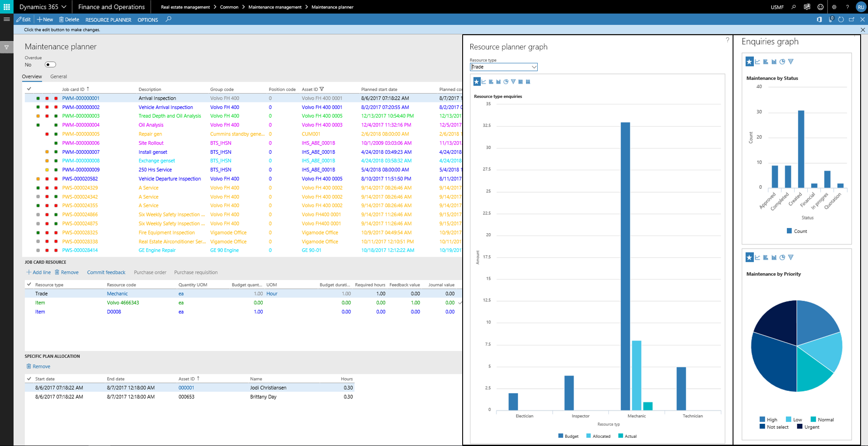Check the header checkbox in Specific plan allocation

(x=29, y=378)
